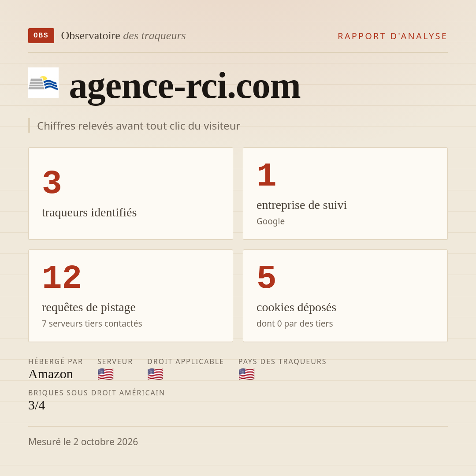The height and width of the screenshot is (476, 476).
Task: Click the US flag under Pays des traqueurs
Action: (246, 374)
